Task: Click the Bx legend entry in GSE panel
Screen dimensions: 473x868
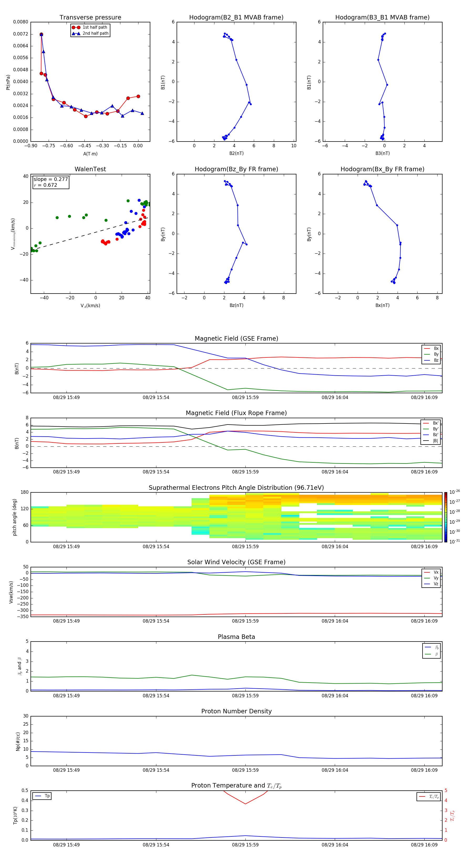Action: (x=431, y=349)
